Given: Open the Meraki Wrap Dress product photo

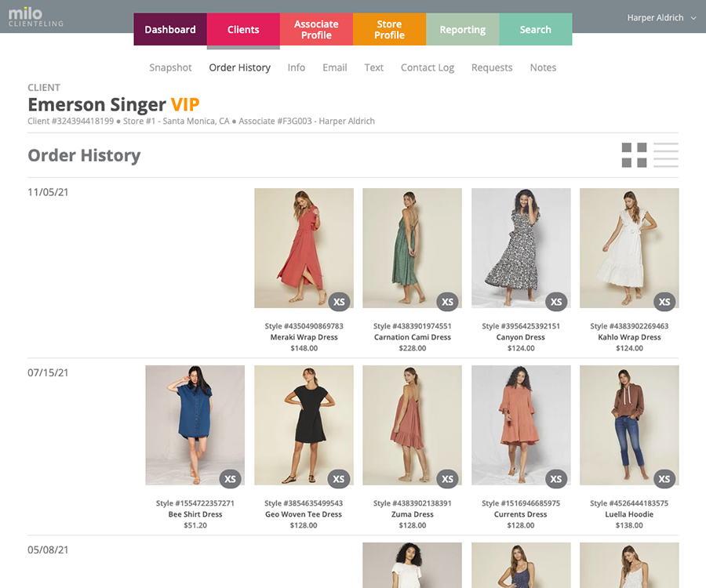Looking at the screenshot, I should [x=304, y=248].
